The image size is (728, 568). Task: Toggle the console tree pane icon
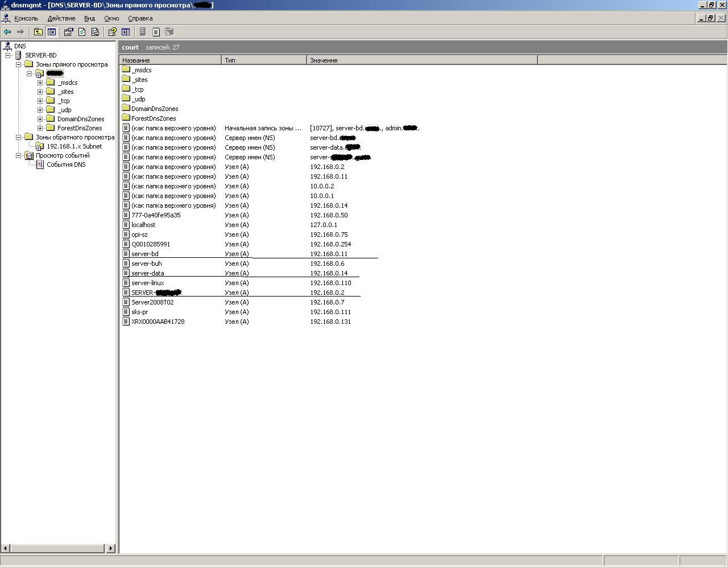point(51,32)
